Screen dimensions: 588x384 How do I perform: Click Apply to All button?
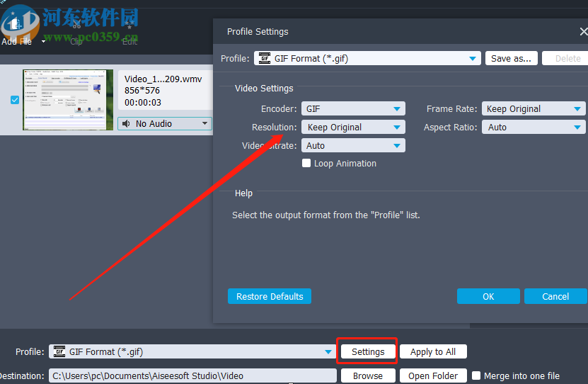433,351
